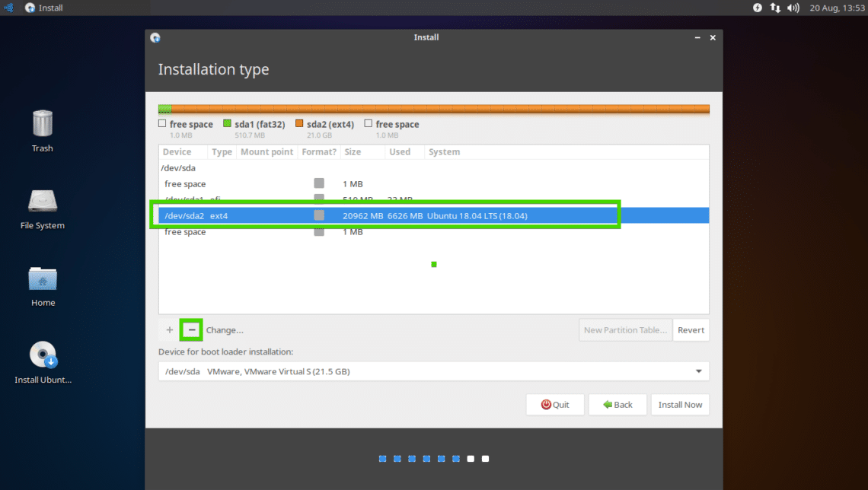The height and width of the screenshot is (490, 868).
Task: Sort by the Mount point column header
Action: point(266,152)
